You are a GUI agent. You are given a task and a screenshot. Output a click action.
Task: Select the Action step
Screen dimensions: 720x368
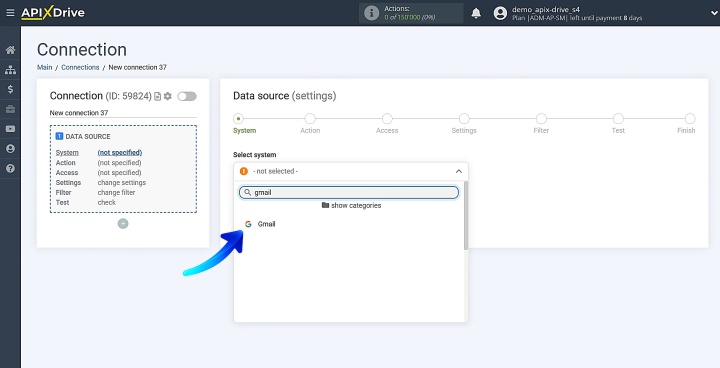tap(310, 119)
